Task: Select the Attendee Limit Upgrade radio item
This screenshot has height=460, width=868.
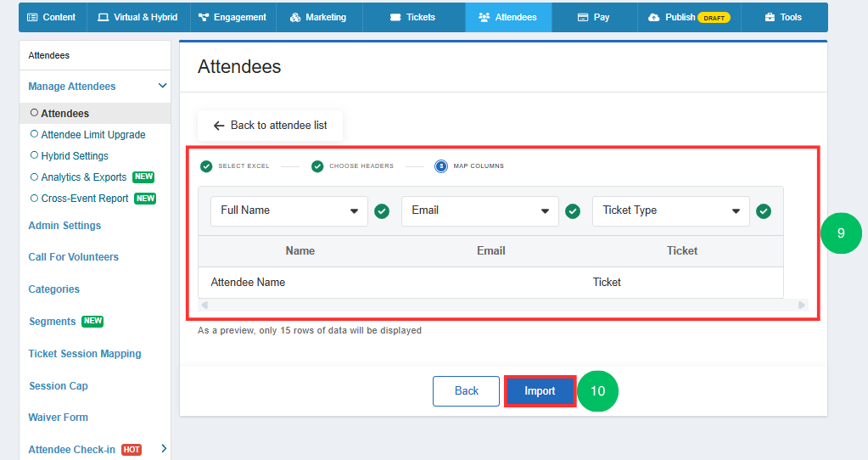Action: pyautogui.click(x=34, y=134)
